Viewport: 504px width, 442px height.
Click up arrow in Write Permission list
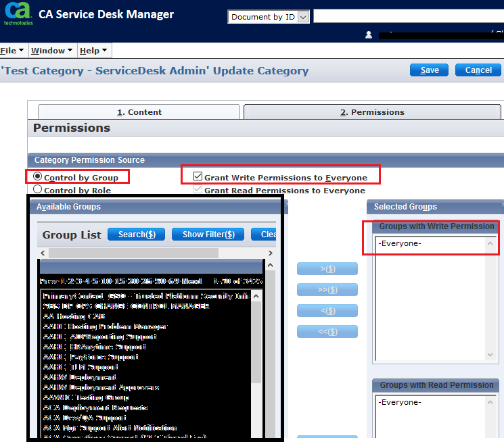[x=490, y=243]
